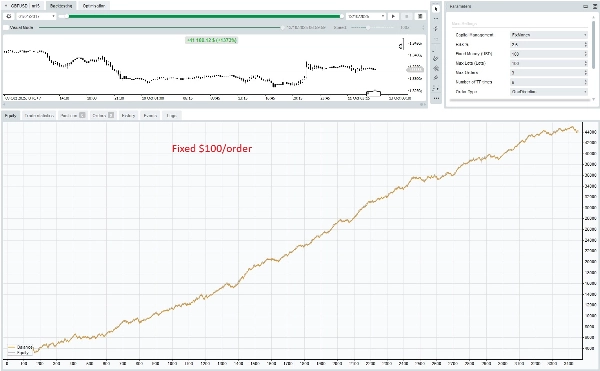Click the visual mode progress slider
This screenshot has height=371, width=600.
(x=161, y=28)
